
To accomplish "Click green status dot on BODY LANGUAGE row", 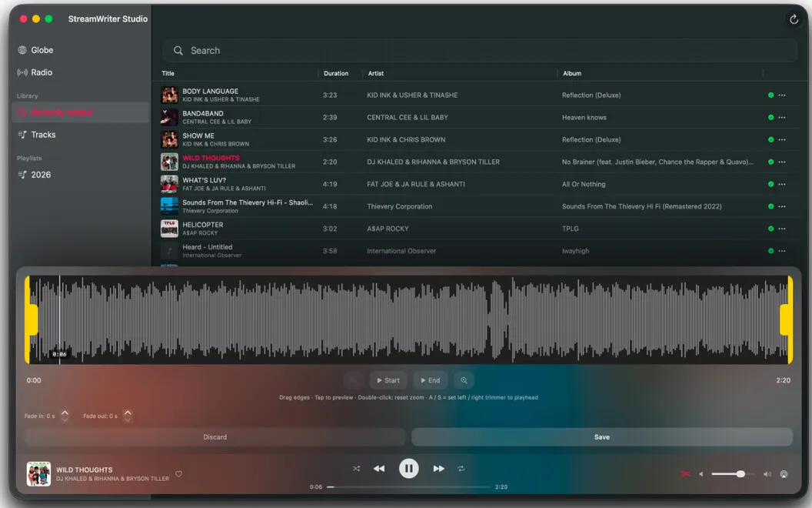I will [770, 95].
